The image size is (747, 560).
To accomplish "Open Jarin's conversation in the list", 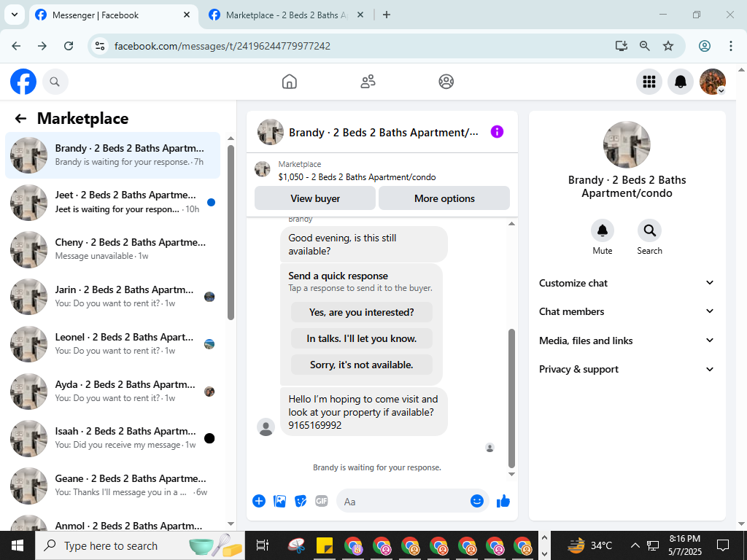I will [x=113, y=297].
